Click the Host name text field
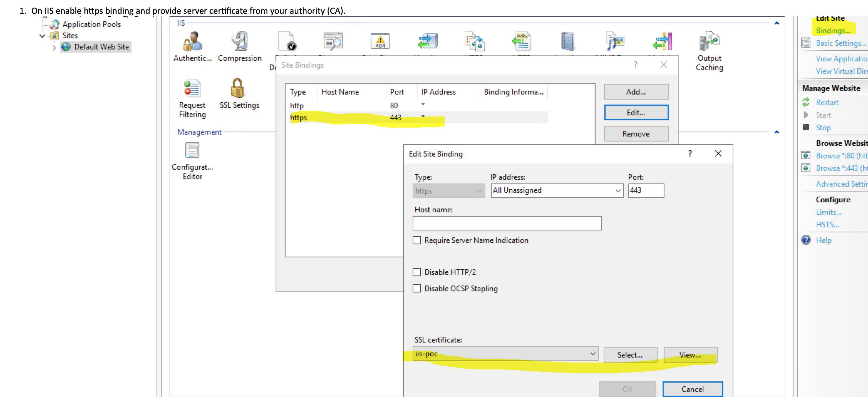 coord(507,223)
